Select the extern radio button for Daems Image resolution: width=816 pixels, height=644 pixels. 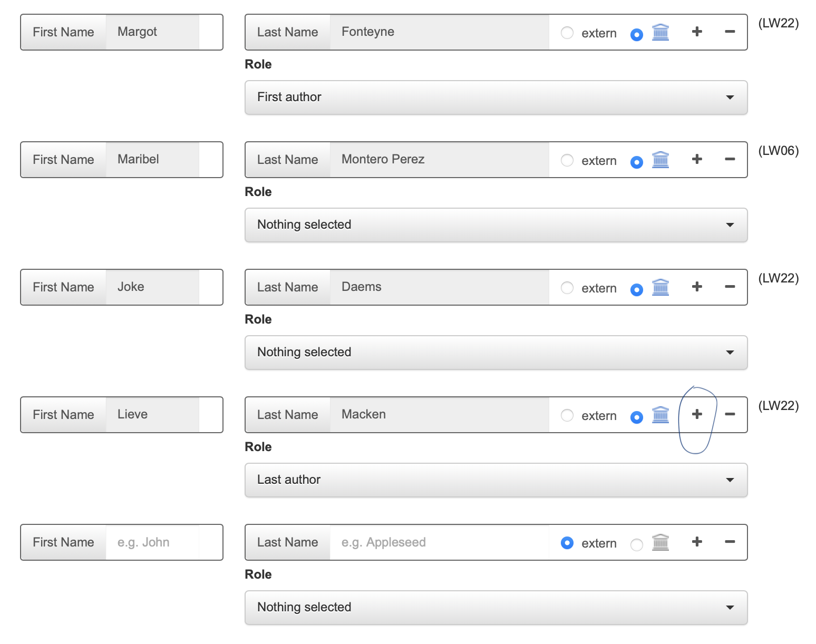567,288
